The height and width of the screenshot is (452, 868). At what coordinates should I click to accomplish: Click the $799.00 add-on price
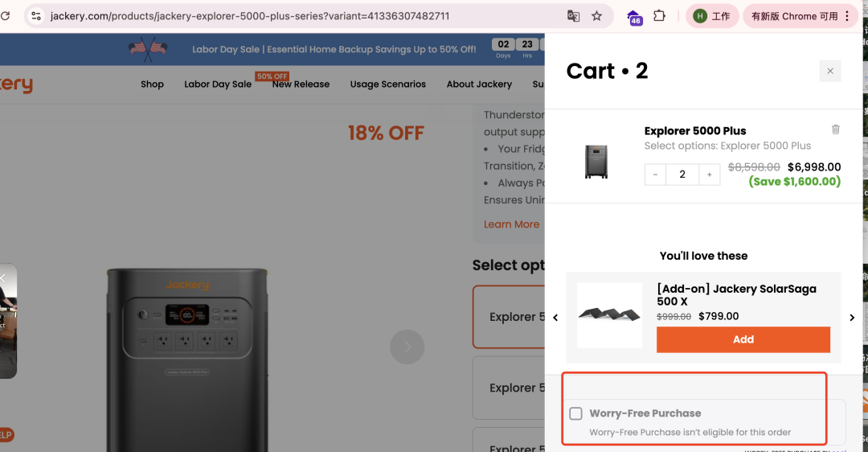pos(719,316)
